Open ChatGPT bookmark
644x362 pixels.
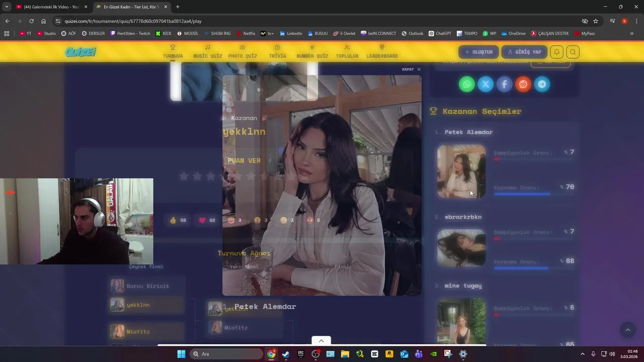click(440, 34)
